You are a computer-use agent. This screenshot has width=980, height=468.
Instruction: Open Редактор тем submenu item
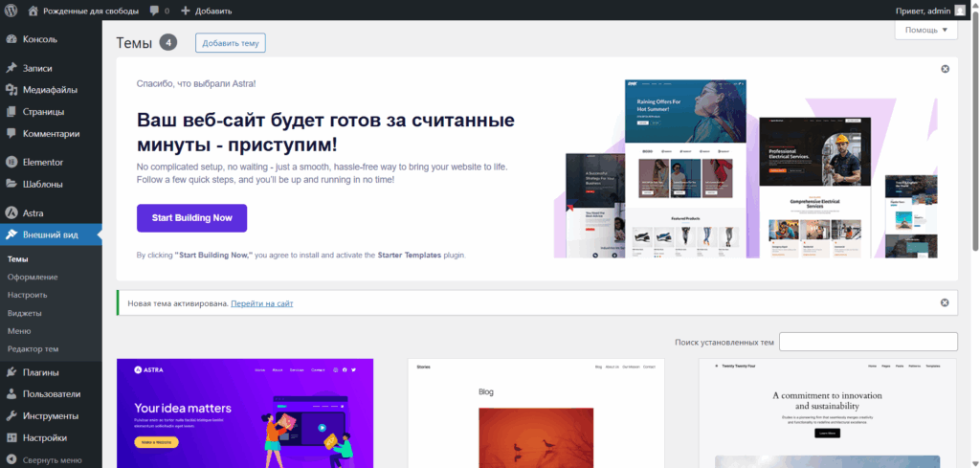click(33, 349)
